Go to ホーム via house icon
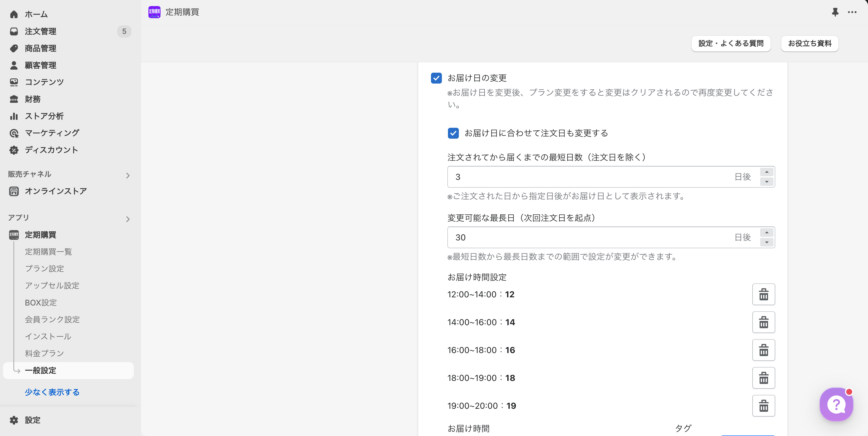 [x=14, y=14]
